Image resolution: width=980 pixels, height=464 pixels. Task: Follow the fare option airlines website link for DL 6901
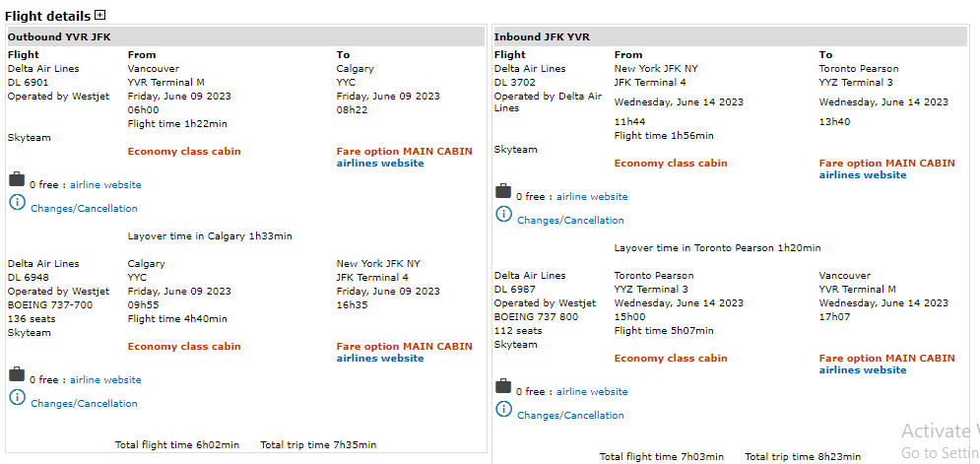click(x=379, y=164)
